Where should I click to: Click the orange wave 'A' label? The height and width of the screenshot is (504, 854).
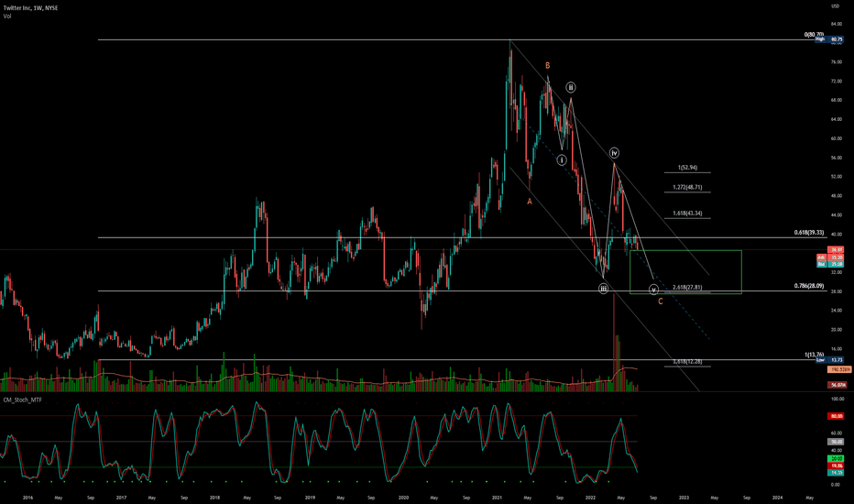(x=529, y=202)
